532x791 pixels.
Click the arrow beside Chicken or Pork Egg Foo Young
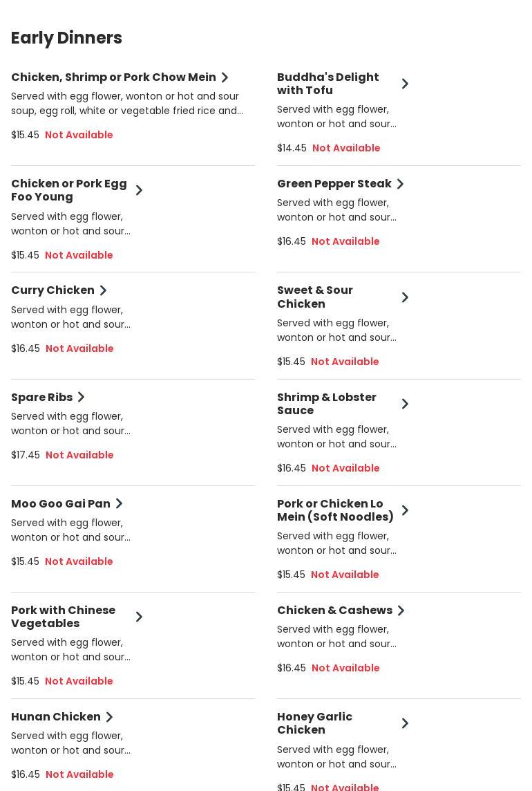(x=139, y=190)
